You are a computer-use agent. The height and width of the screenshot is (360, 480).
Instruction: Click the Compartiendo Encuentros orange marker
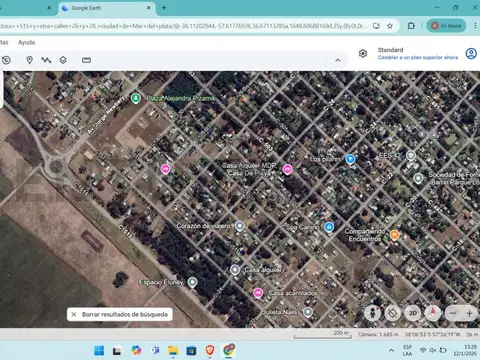click(395, 235)
